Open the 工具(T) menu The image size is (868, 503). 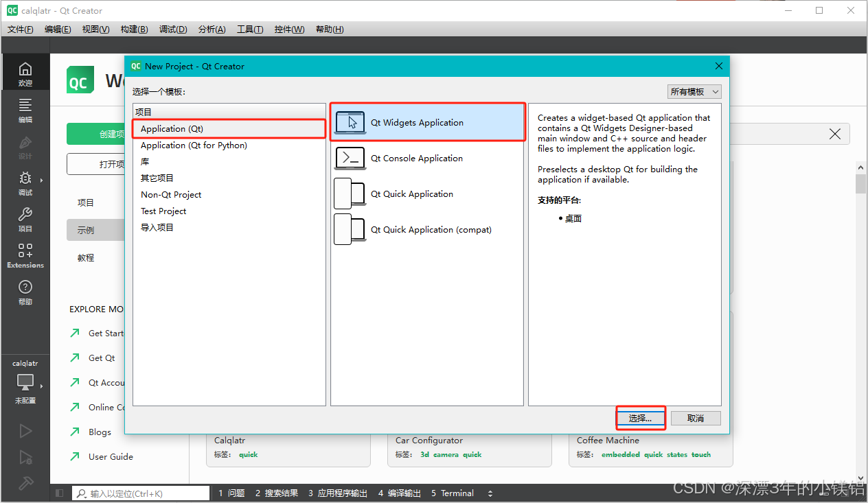250,29
